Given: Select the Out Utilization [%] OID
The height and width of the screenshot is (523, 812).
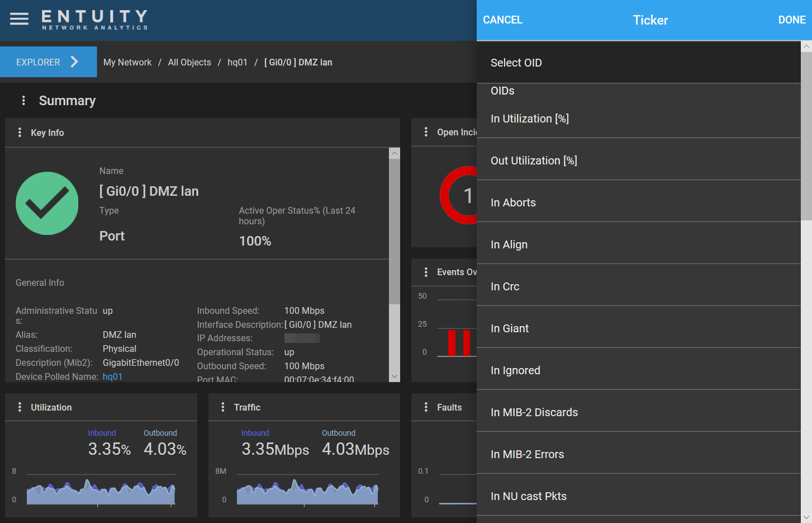Looking at the screenshot, I should click(534, 161).
